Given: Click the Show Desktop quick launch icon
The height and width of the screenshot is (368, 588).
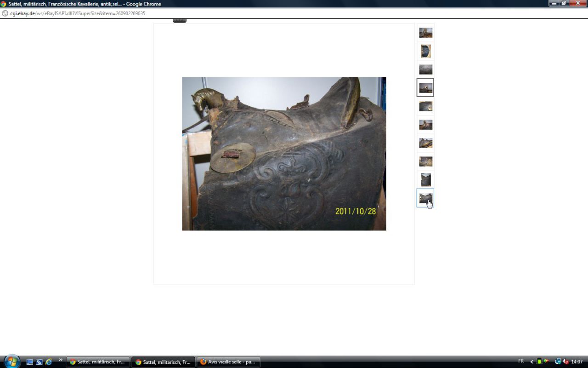Looking at the screenshot, I should click(30, 362).
